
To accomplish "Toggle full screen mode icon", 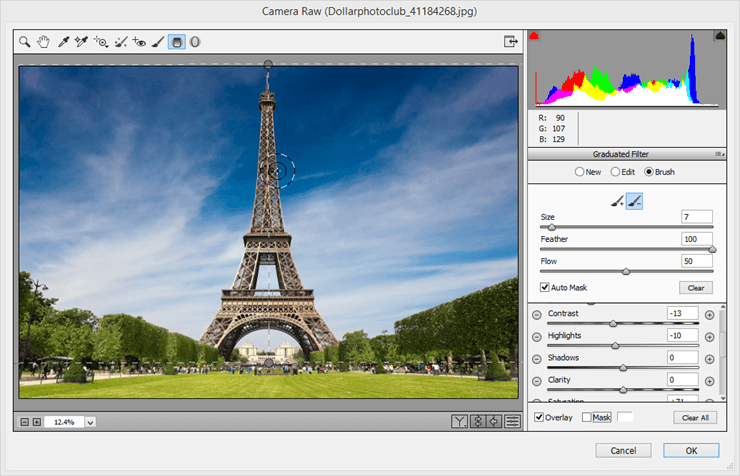I will [511, 42].
